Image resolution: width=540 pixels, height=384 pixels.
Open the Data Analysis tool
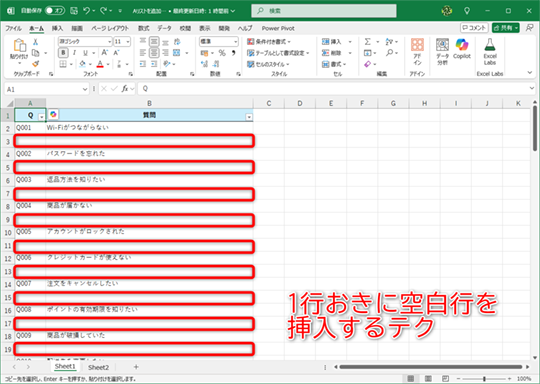(x=442, y=52)
